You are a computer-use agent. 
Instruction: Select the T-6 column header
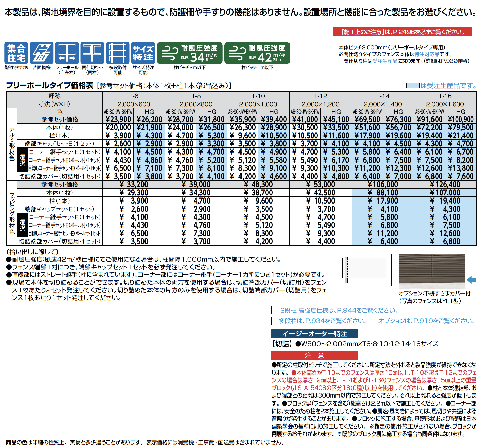click(134, 96)
